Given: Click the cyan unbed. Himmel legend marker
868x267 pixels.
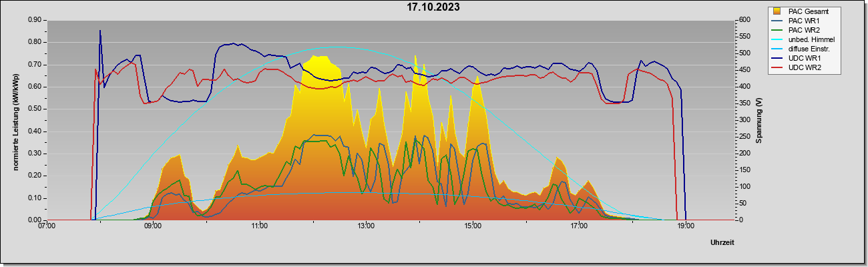Looking at the screenshot, I should 777,39.
